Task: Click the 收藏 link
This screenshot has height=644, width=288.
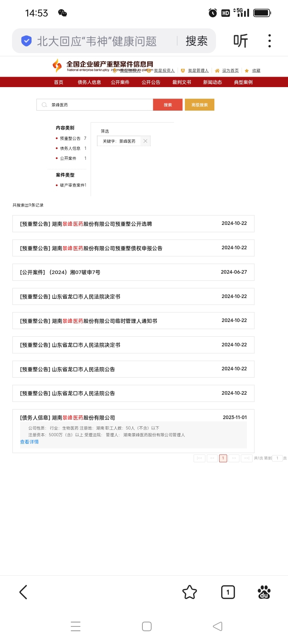Action: [x=256, y=71]
